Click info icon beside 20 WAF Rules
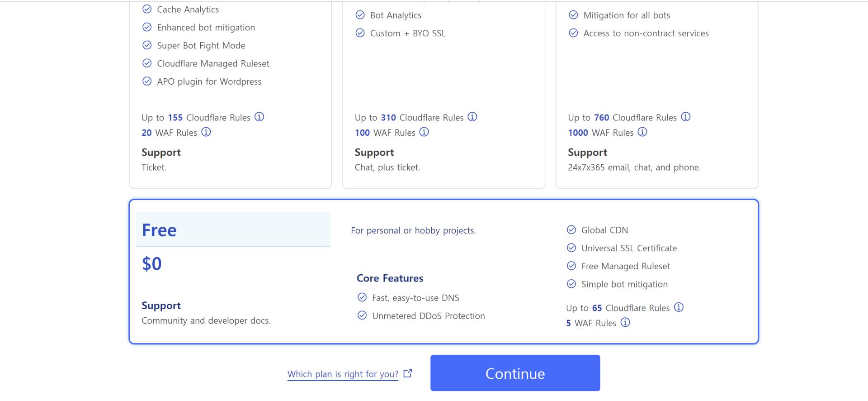 click(x=206, y=132)
